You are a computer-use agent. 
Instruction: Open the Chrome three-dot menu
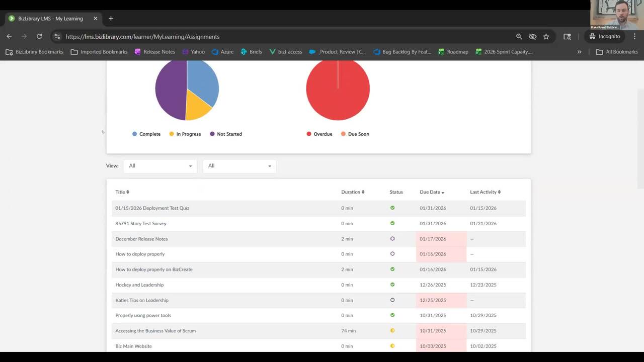[634, 36]
